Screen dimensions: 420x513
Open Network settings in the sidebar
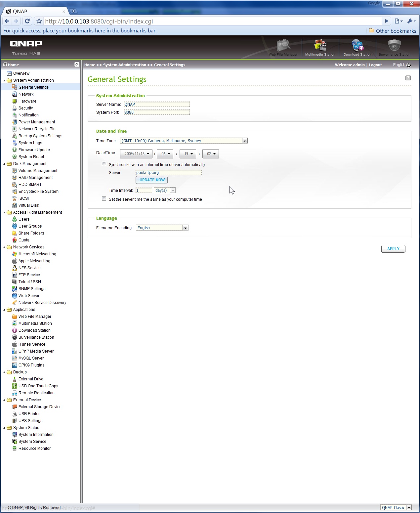coord(26,94)
